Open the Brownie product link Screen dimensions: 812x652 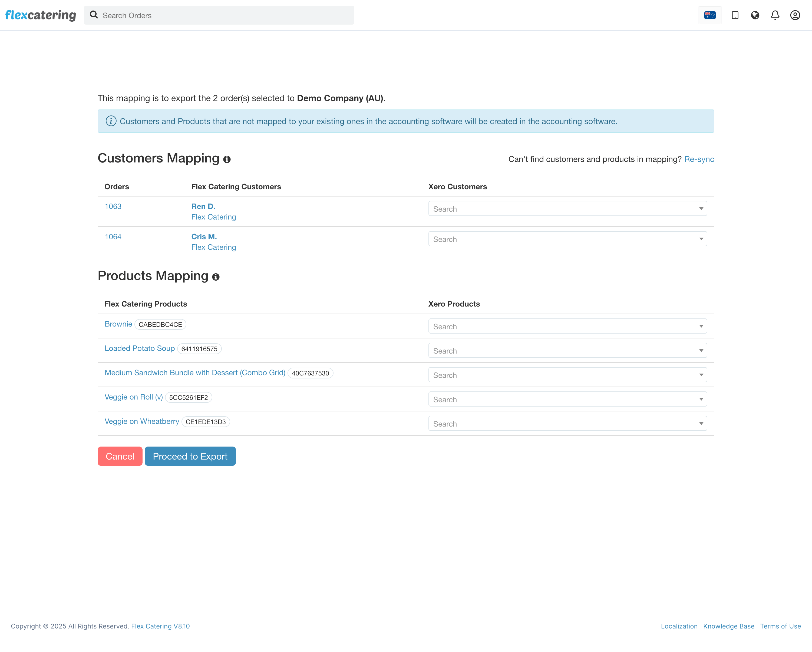tap(118, 324)
